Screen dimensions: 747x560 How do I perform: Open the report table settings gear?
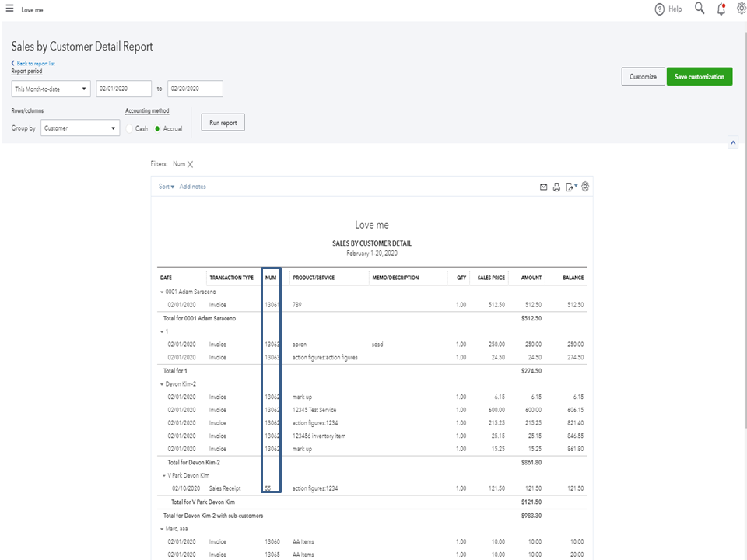(585, 187)
